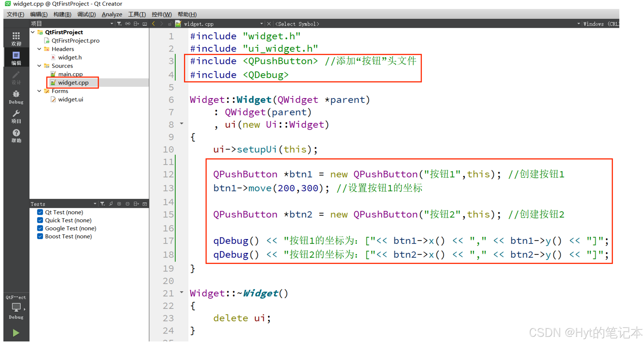Go back with editor navigation arrow

[154, 24]
